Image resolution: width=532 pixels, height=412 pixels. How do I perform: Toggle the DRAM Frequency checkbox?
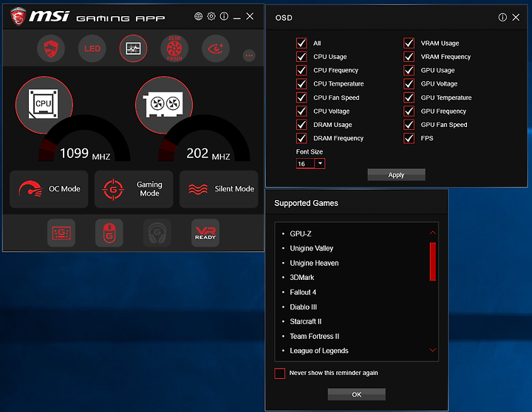click(301, 138)
